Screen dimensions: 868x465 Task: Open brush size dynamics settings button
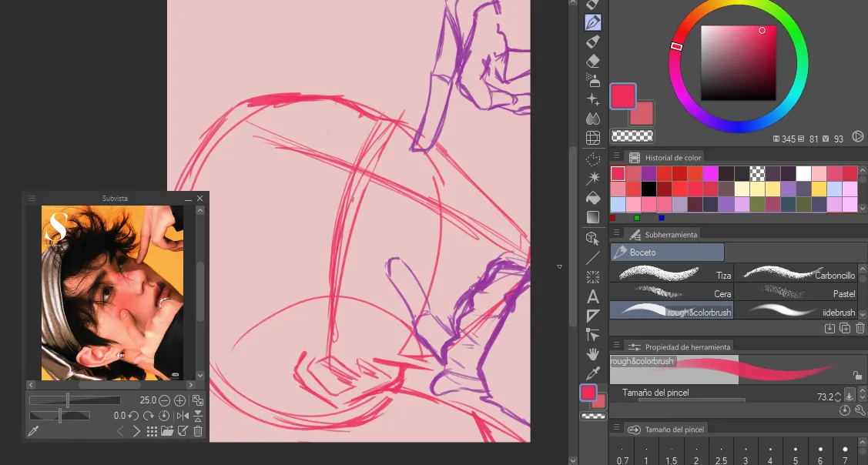click(850, 396)
